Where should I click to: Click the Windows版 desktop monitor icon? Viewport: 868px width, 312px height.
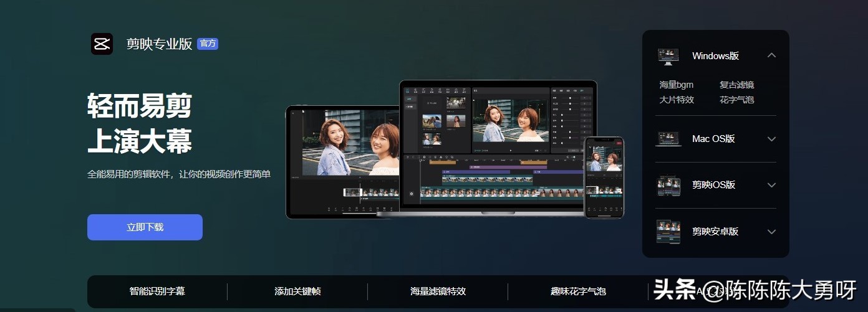668,56
